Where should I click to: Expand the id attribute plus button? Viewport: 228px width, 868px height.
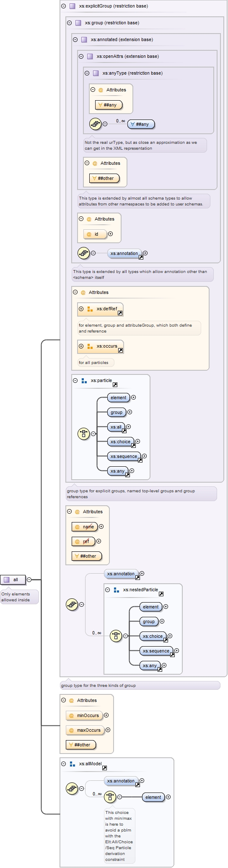111,234
